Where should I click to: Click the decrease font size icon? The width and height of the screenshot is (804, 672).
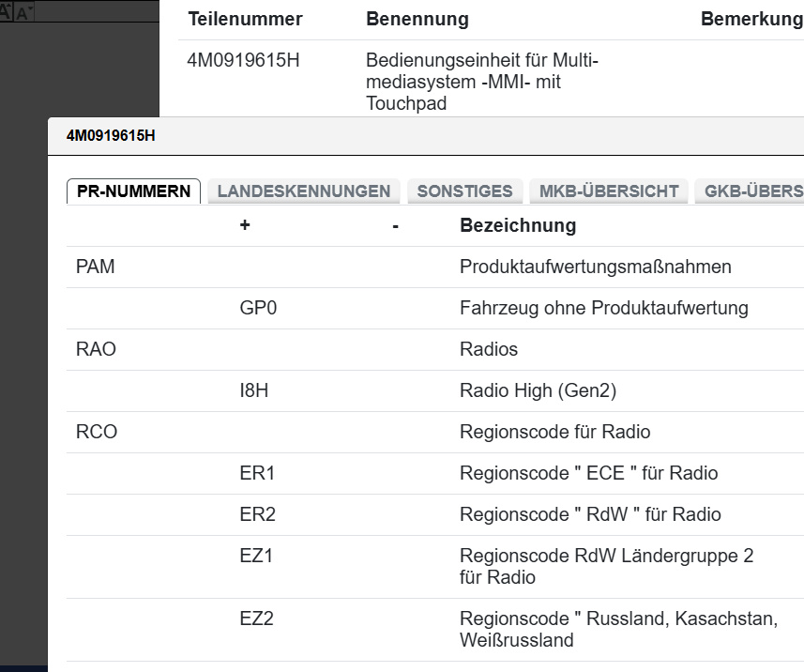pyautogui.click(x=24, y=13)
